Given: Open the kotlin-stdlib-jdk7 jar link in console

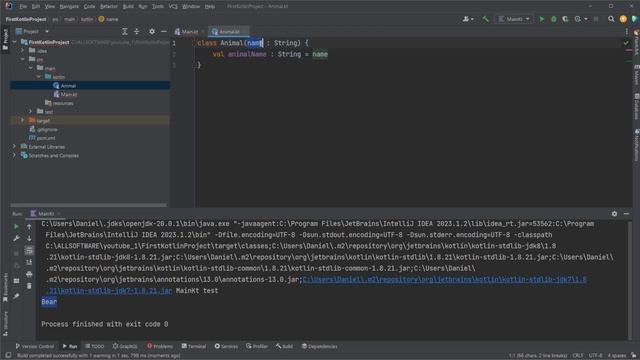Looking at the screenshot, I should [444, 280].
